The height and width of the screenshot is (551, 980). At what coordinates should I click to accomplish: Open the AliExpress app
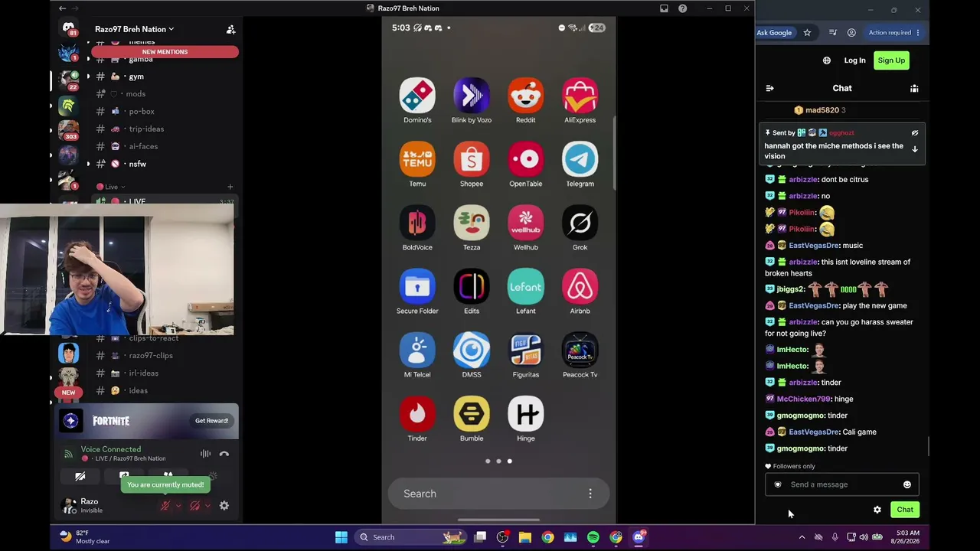coord(580,96)
